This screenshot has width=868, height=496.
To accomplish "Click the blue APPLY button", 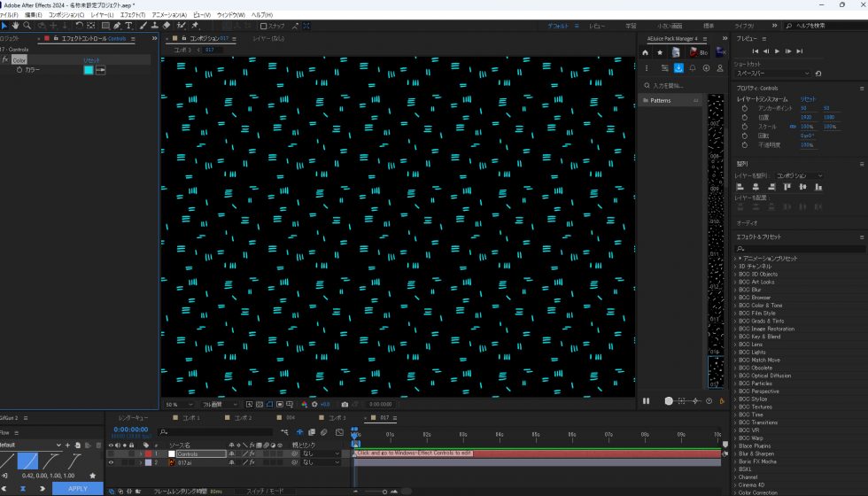I will [78, 488].
